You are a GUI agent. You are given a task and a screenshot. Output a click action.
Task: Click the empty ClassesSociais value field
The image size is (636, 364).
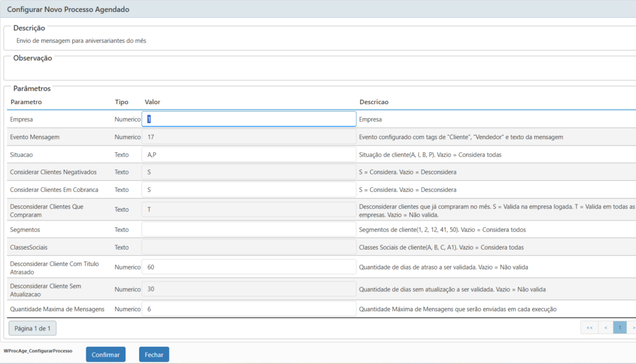(248, 247)
